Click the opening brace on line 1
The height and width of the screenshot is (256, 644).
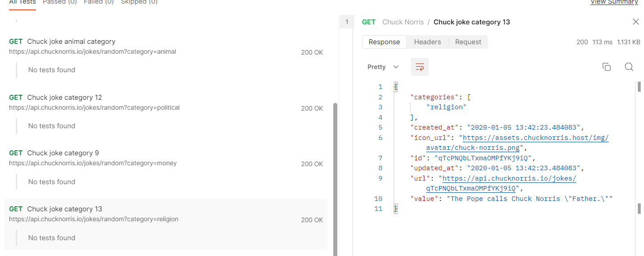396,87
